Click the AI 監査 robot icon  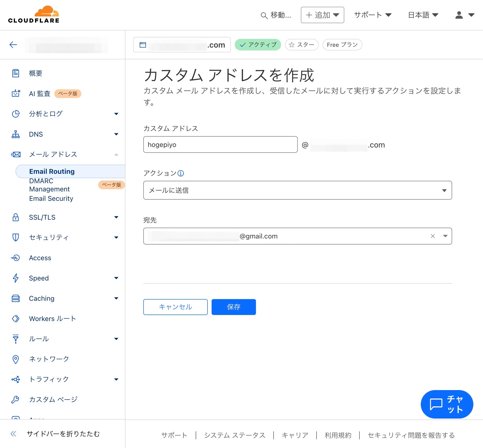[x=16, y=93]
